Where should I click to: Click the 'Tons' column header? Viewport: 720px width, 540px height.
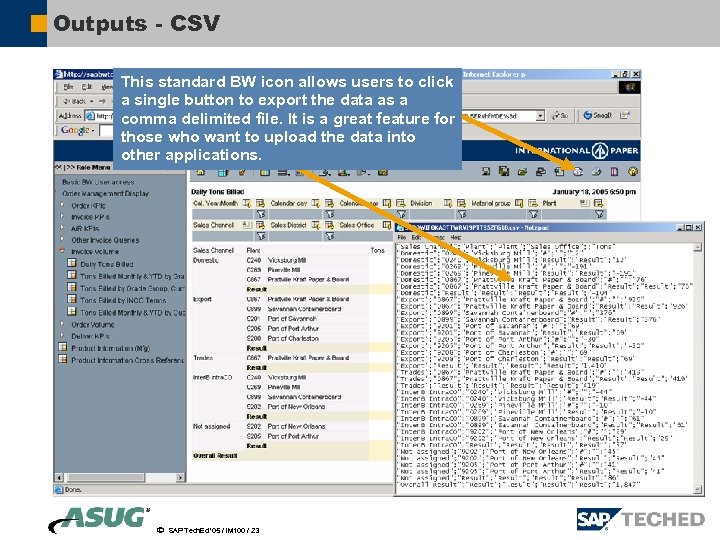pos(377,250)
